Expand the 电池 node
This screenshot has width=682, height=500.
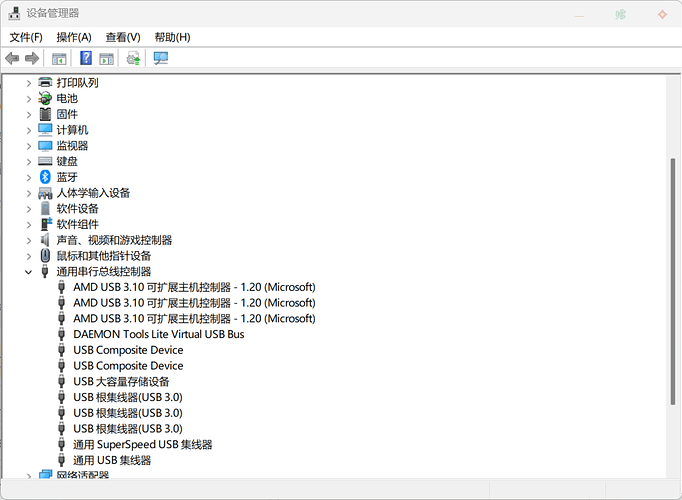pos(29,99)
